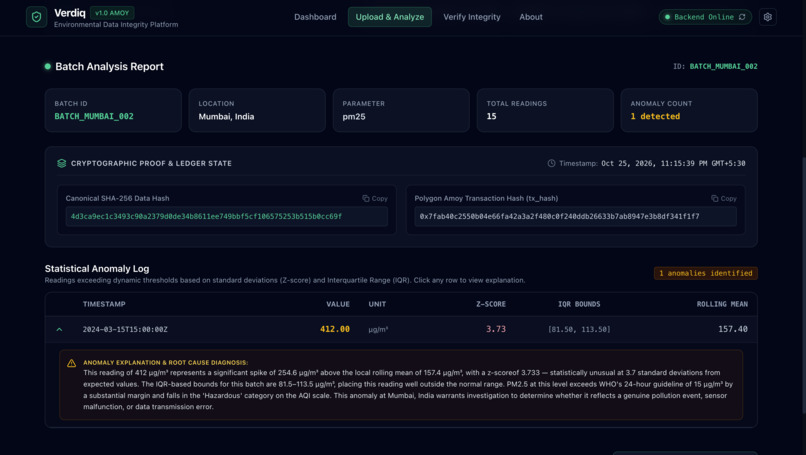Click the batch ID in report header
Viewport: 806px width, 455px height.
(x=723, y=66)
